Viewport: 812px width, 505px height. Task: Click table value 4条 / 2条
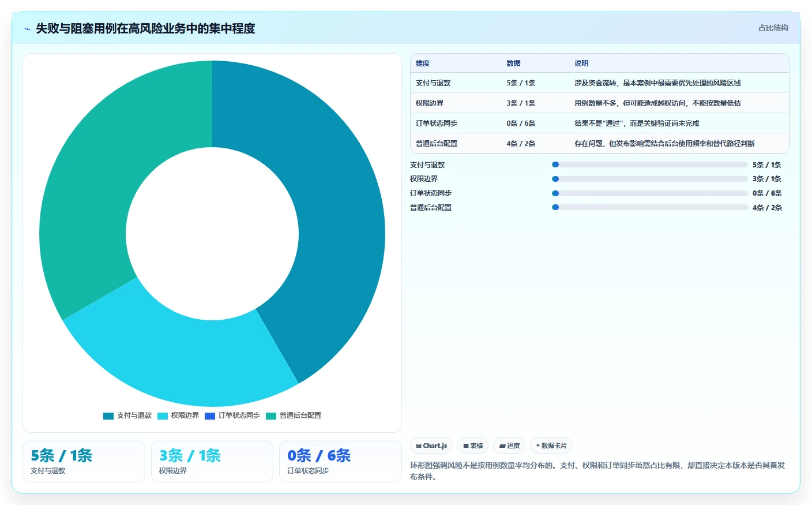521,144
